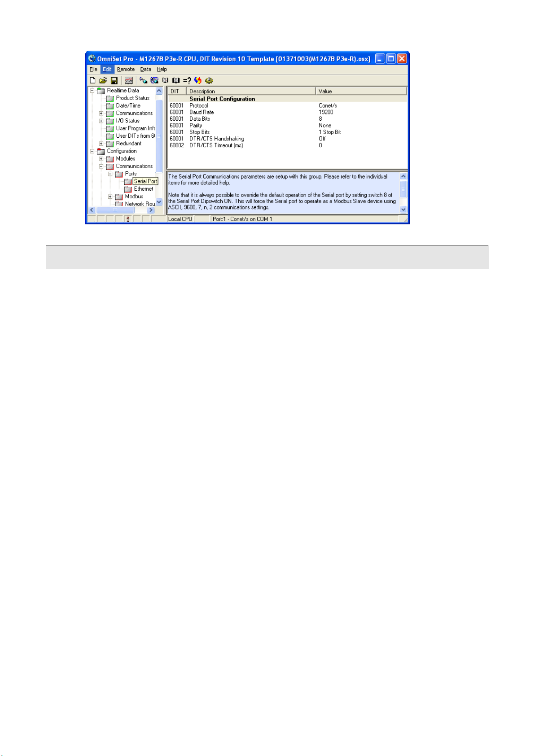Image resolution: width=535 pixels, height=756 pixels.
Task: Open the Edit menu
Action: coord(107,70)
